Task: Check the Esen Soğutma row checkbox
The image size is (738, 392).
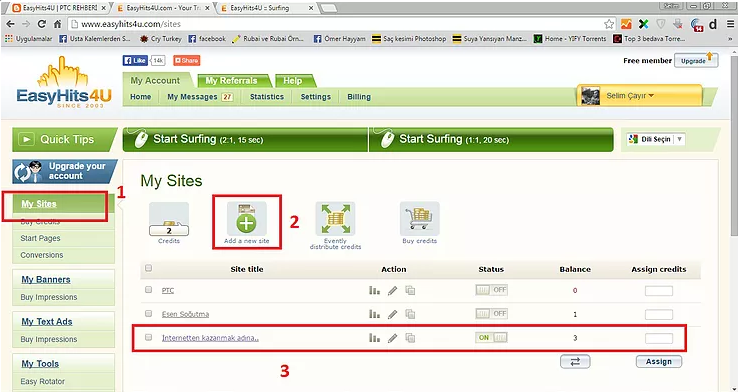Action: tap(149, 313)
